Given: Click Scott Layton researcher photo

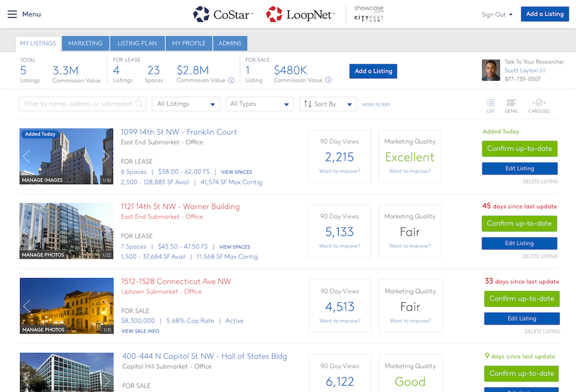Looking at the screenshot, I should click(x=491, y=70).
